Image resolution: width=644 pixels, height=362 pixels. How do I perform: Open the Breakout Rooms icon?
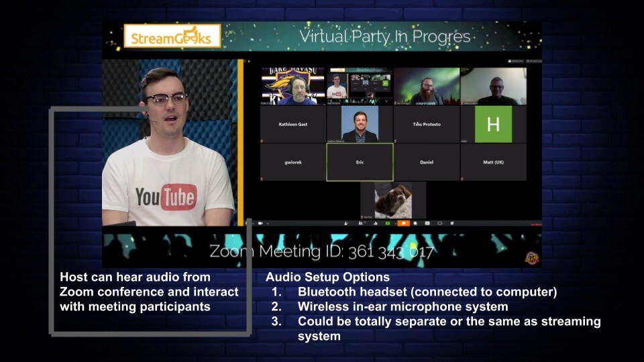[440, 223]
